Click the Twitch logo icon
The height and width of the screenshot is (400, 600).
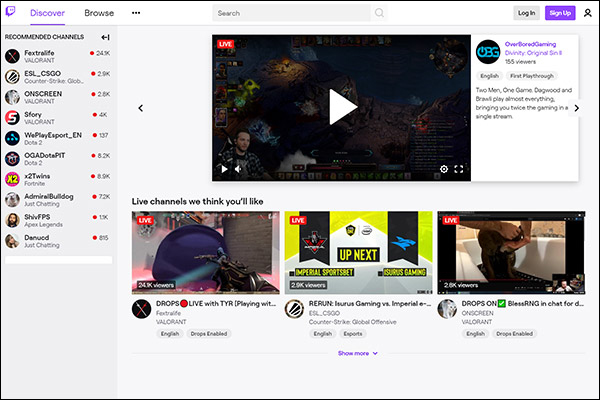[x=10, y=12]
